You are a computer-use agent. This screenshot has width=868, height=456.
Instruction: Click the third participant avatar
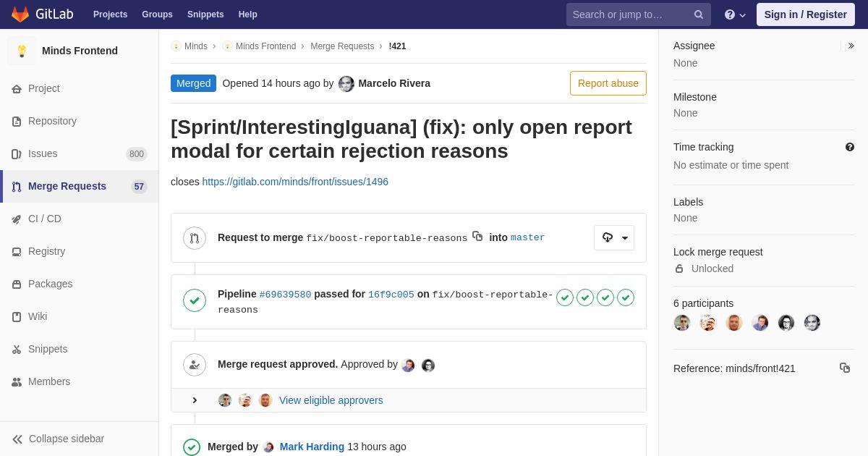pyautogui.click(x=734, y=323)
